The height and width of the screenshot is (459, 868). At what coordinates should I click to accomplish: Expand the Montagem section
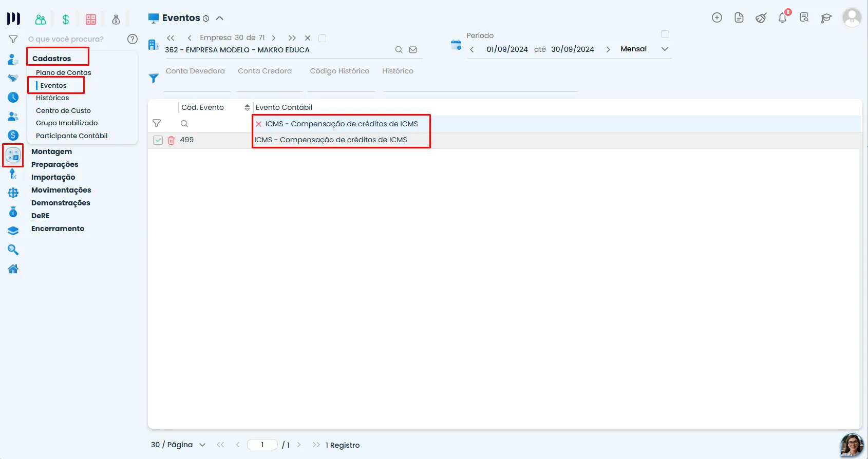click(51, 152)
